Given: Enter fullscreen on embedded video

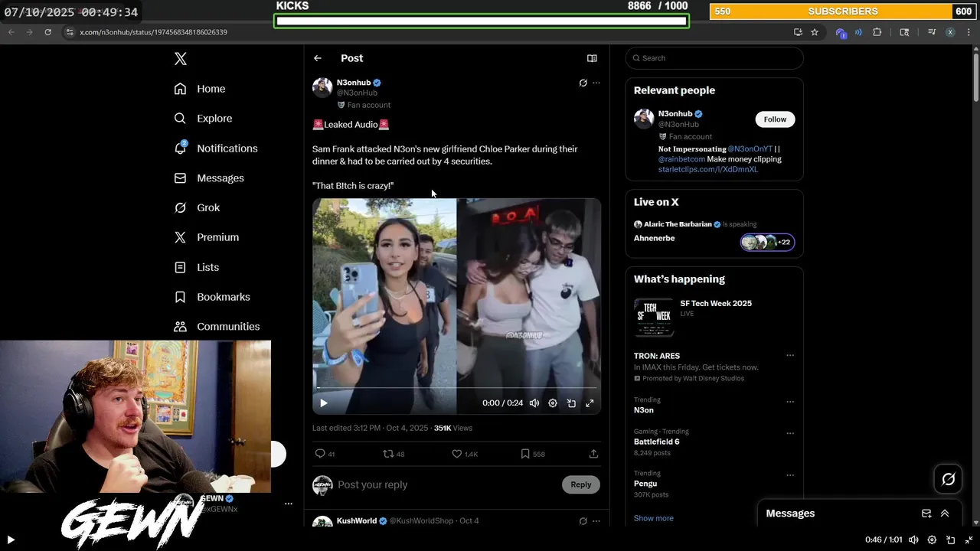Looking at the screenshot, I should coord(590,403).
